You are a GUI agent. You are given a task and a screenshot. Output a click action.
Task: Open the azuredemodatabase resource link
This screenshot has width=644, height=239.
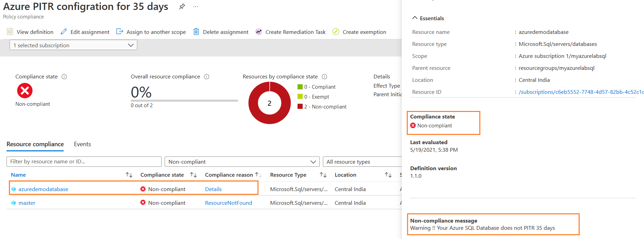[x=43, y=189]
